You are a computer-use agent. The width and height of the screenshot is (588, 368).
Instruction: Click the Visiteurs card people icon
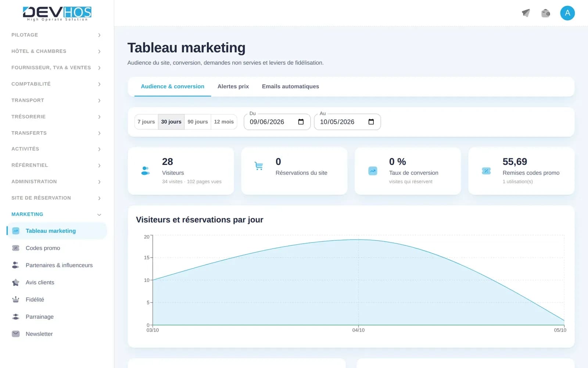point(146,171)
